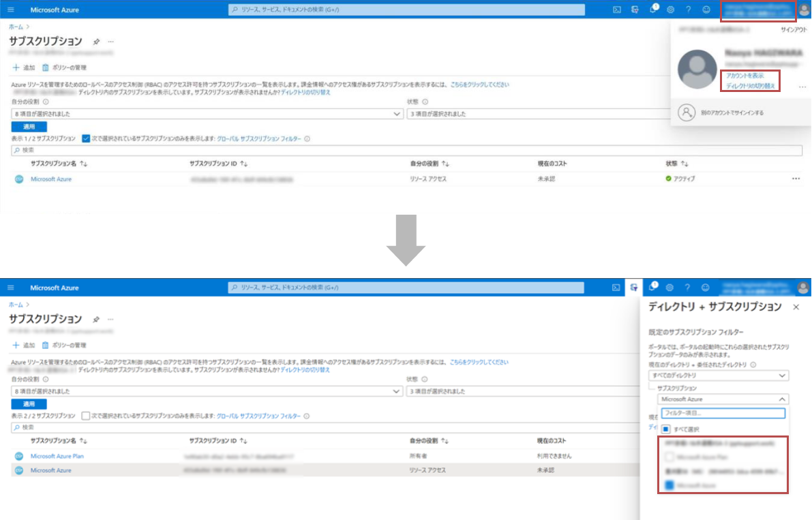
Task: Untick Microsoft Azure checkbox in the filter panel
Action: [x=669, y=485]
